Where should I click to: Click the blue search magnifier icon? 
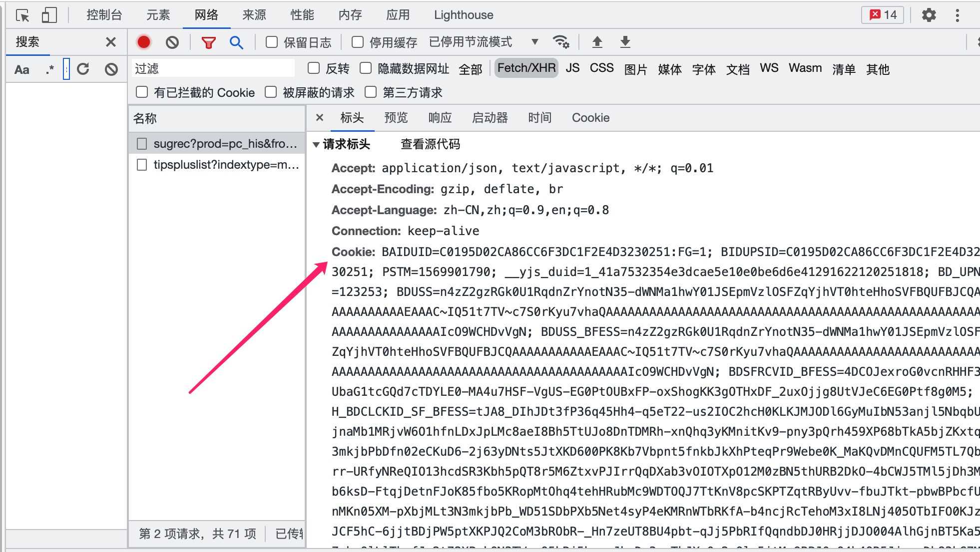pos(236,43)
